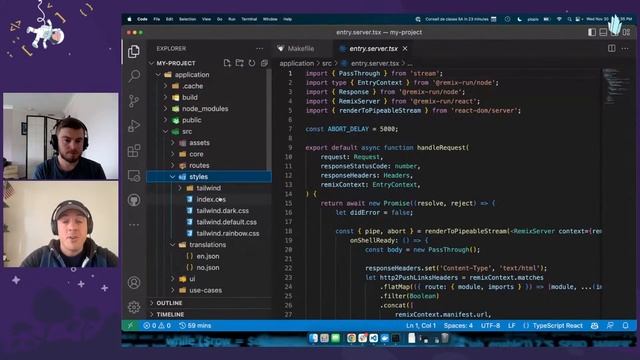Change indentation via Spaces: 4
The height and width of the screenshot is (360, 640).
458,325
